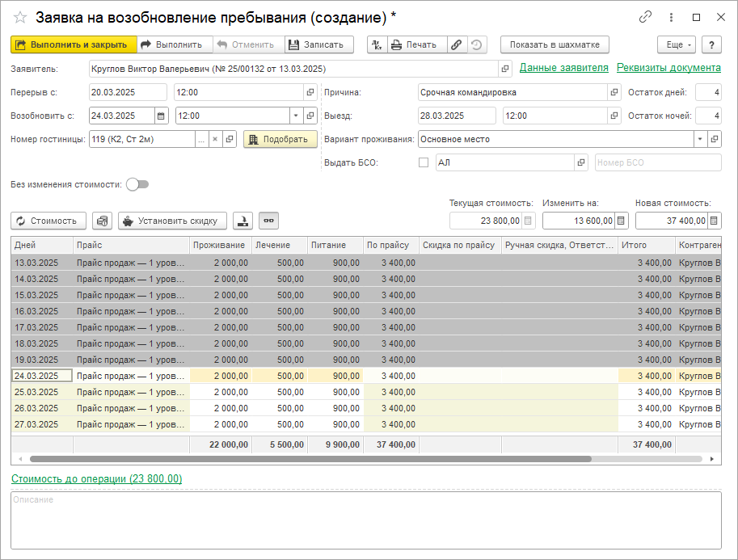The width and height of the screenshot is (738, 560).
Task: Toggle Без изменения стоимости switch
Action: pyautogui.click(x=137, y=184)
